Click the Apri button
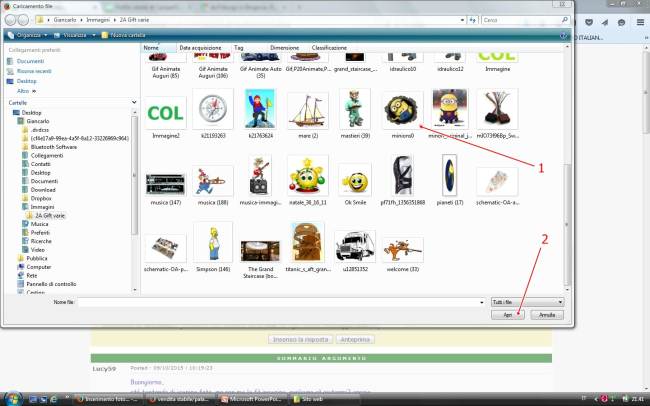The height and width of the screenshot is (406, 650). 510,315
